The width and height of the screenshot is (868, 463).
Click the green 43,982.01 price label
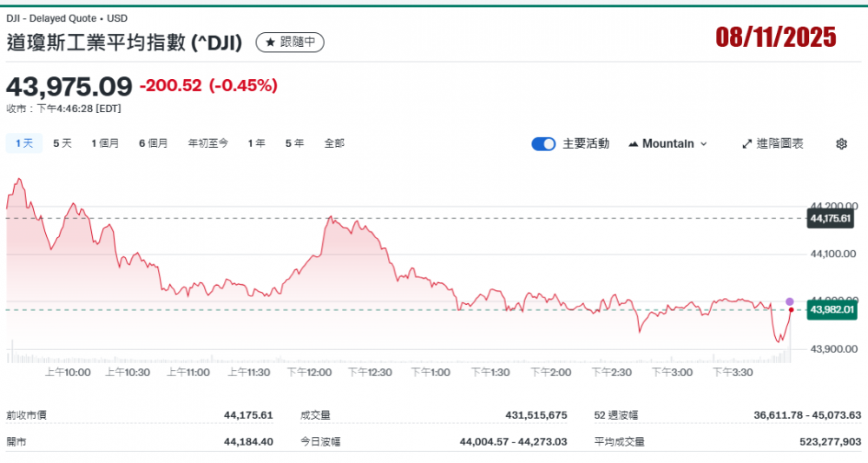[x=832, y=309]
